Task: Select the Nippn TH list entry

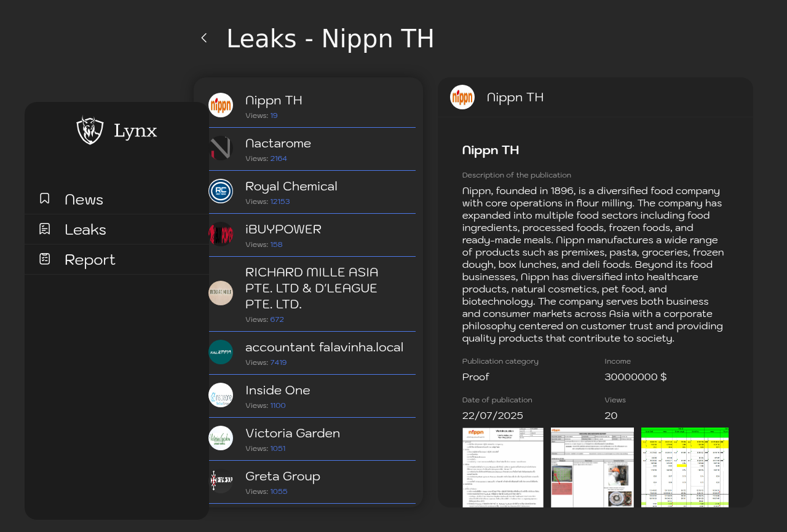Action: point(312,106)
